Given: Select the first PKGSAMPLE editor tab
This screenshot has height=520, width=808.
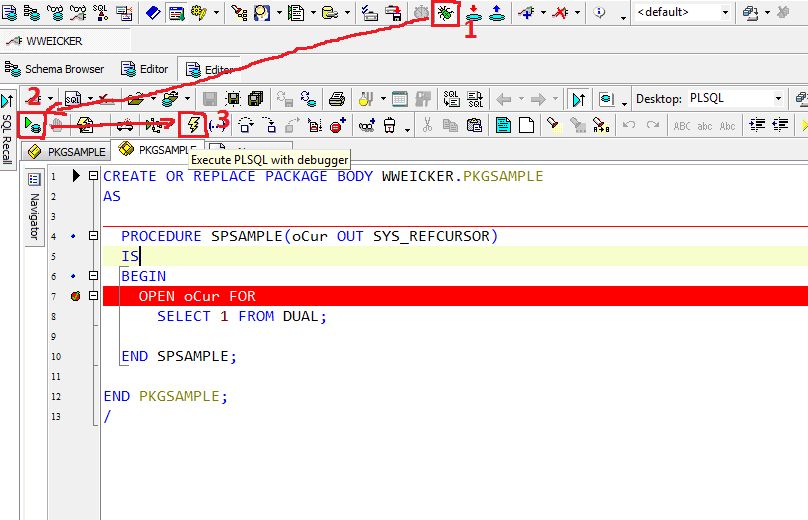Looking at the screenshot, I should click(67, 152).
